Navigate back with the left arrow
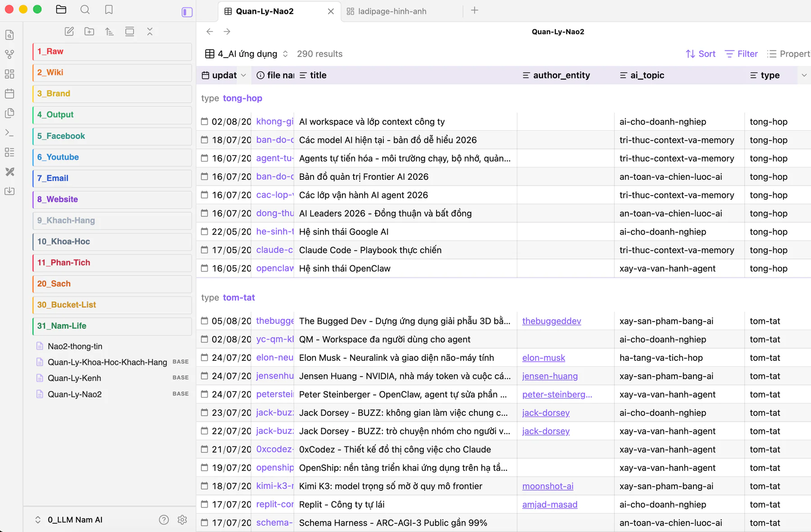 point(210,32)
